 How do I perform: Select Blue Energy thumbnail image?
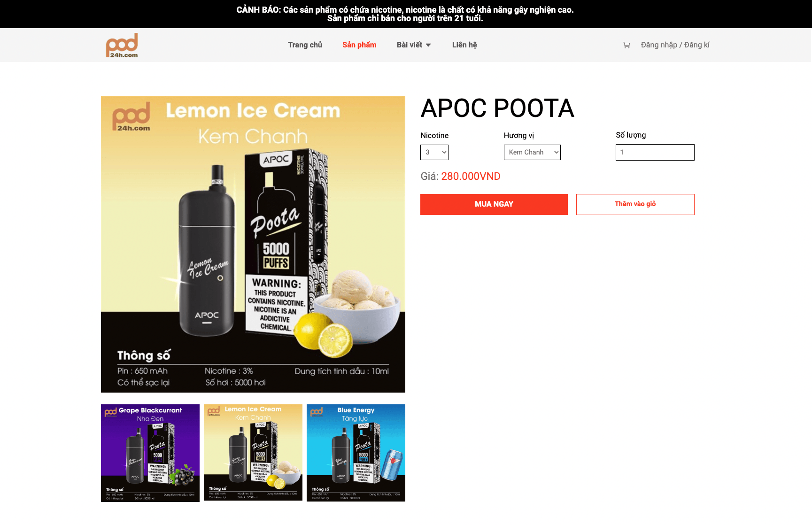tap(356, 453)
